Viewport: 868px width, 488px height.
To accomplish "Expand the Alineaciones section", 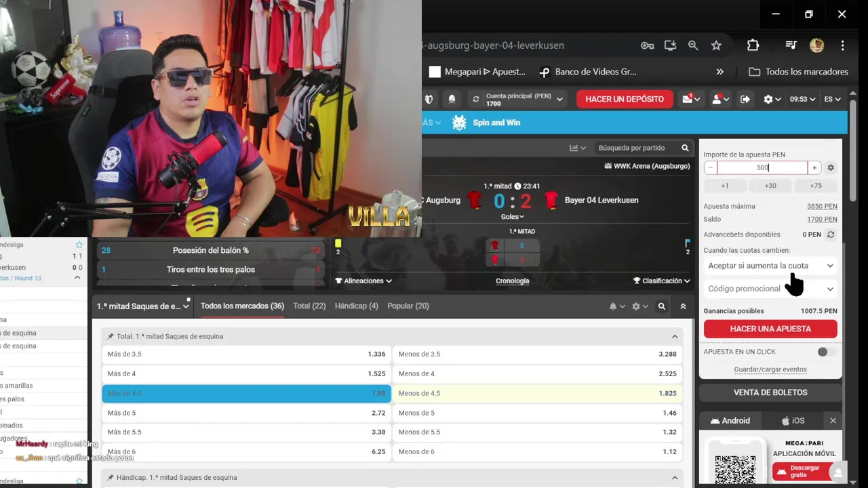I will tap(363, 281).
